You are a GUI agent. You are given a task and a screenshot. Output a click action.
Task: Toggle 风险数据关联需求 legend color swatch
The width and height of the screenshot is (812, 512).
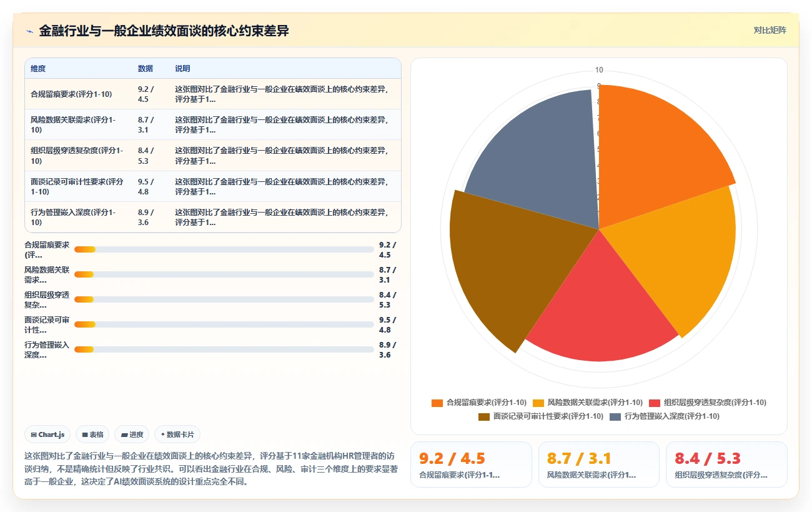[x=538, y=403]
